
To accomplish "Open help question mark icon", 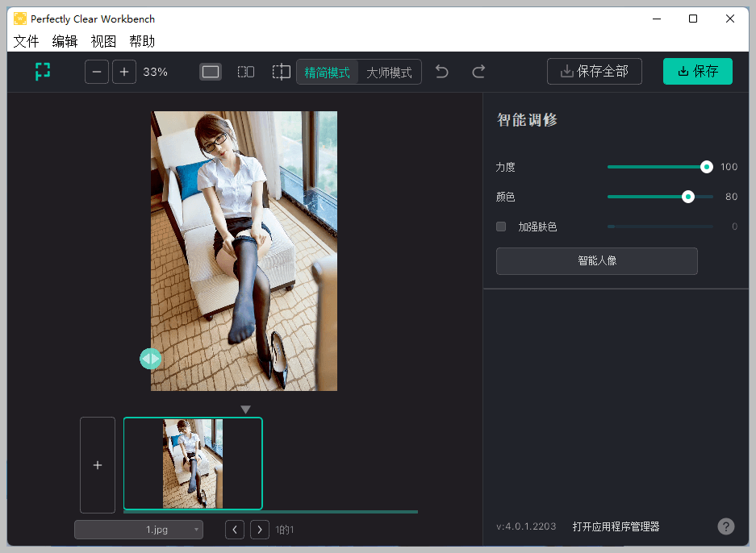I will (x=725, y=526).
